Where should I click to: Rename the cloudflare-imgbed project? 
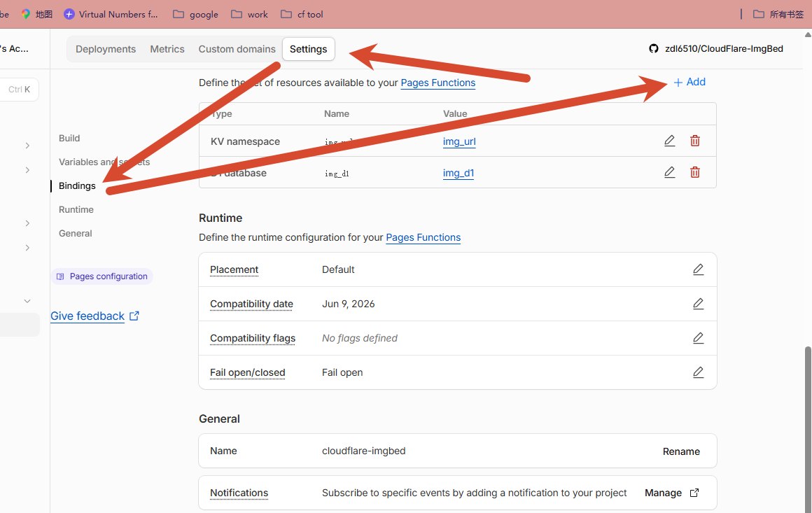(x=681, y=451)
